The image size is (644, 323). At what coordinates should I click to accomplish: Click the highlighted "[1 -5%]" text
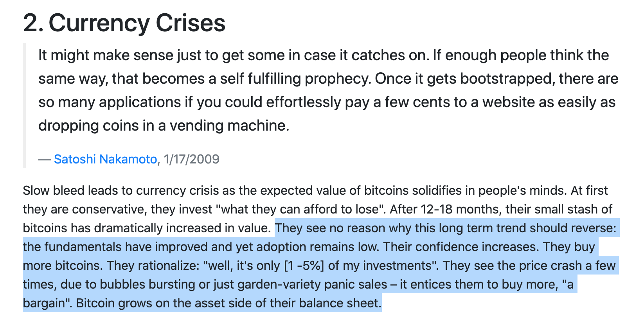304,266
